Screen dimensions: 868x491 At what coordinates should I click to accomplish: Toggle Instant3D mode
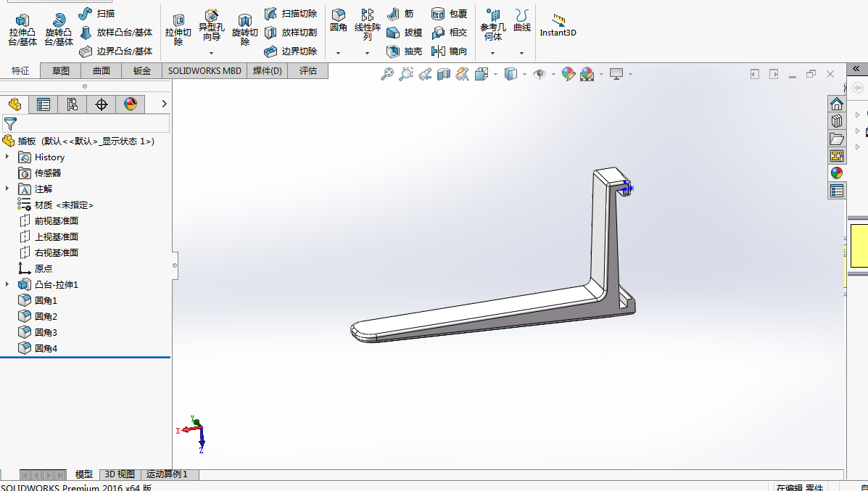tap(558, 25)
